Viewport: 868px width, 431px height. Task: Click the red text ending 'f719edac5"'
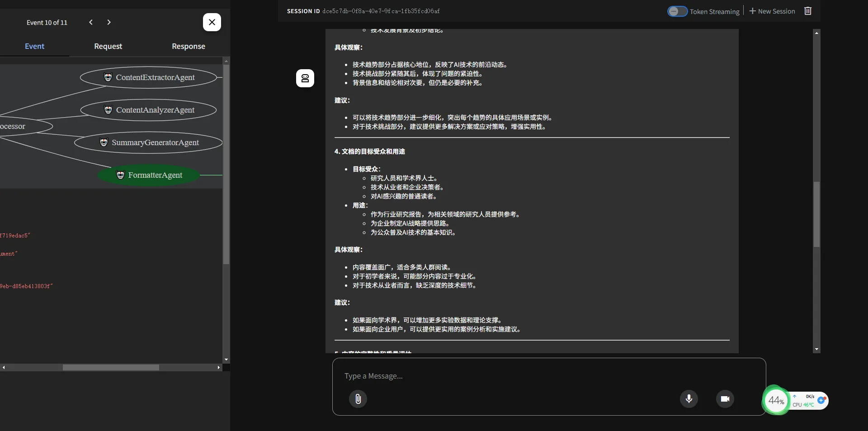click(15, 236)
